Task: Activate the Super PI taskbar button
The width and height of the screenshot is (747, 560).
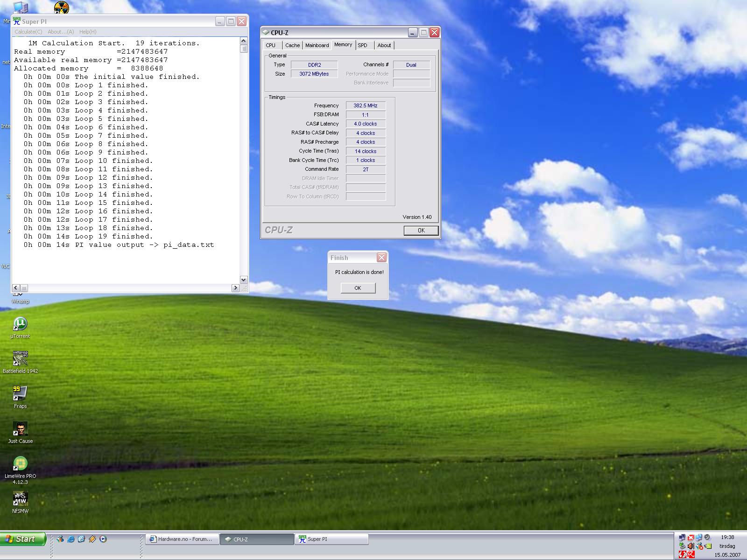Action: (x=331, y=539)
